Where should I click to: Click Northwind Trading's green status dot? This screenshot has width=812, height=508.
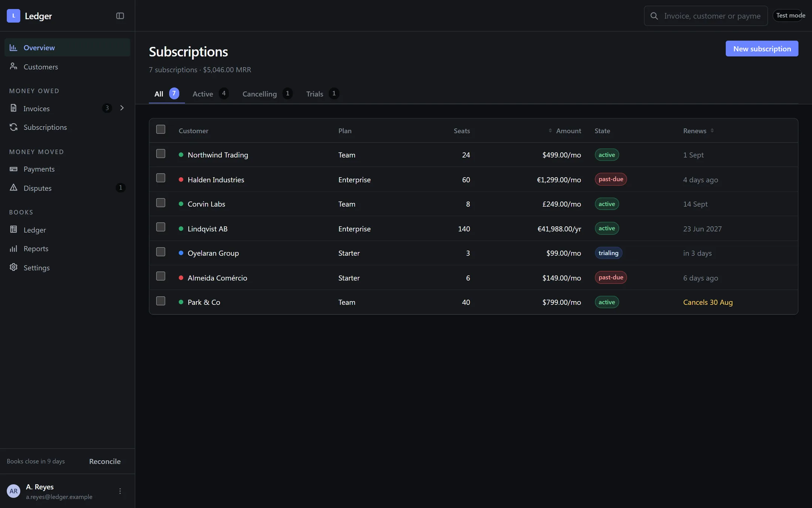(181, 155)
